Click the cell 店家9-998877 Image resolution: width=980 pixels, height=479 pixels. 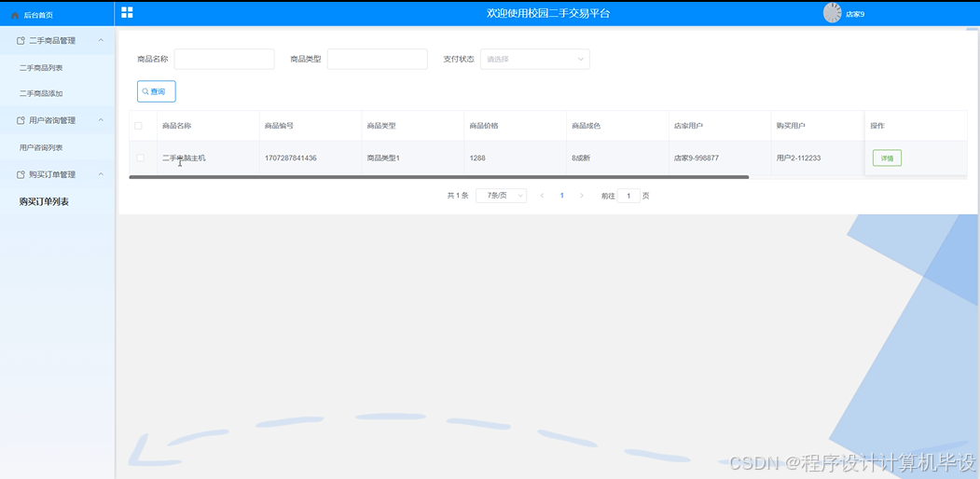point(697,158)
